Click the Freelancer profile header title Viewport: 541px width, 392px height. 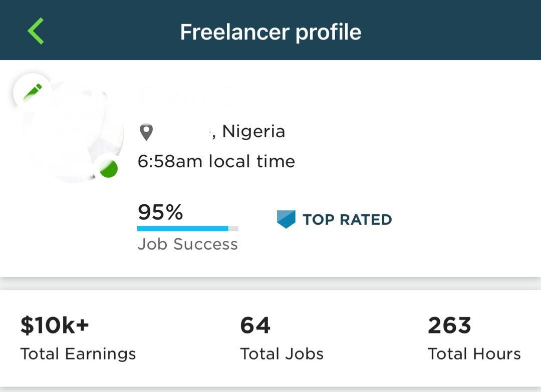(x=270, y=32)
